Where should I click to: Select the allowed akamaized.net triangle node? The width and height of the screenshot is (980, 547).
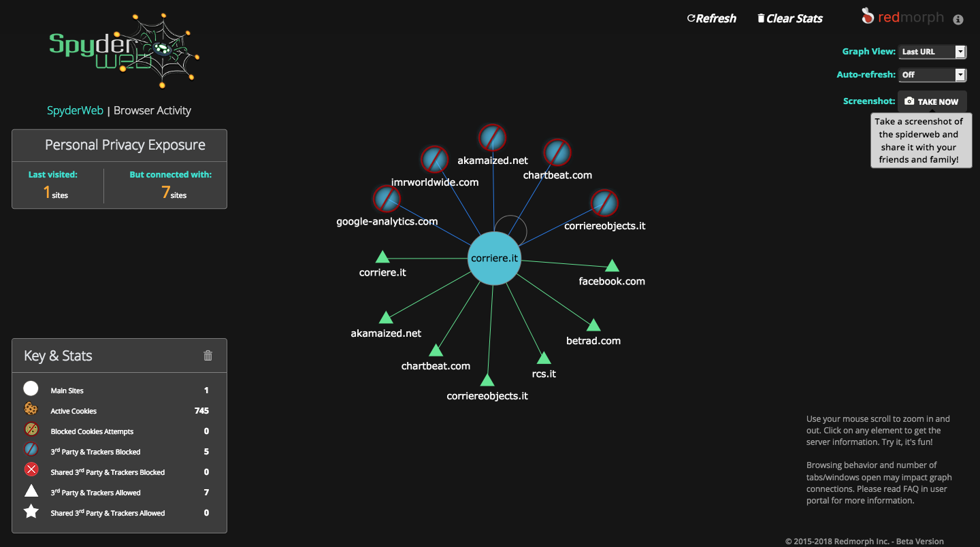386,318
